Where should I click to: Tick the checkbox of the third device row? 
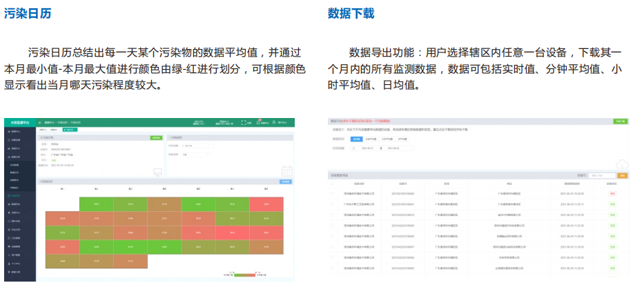coord(332,215)
